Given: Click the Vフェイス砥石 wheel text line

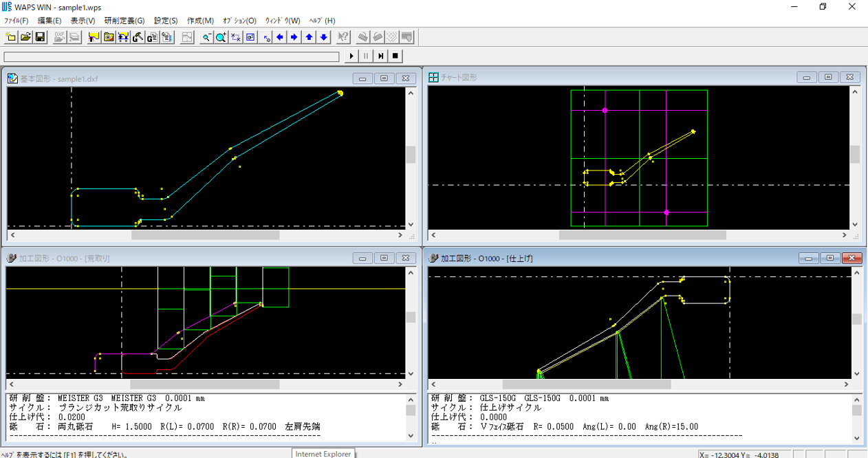Looking at the screenshot, I should 564,427.
